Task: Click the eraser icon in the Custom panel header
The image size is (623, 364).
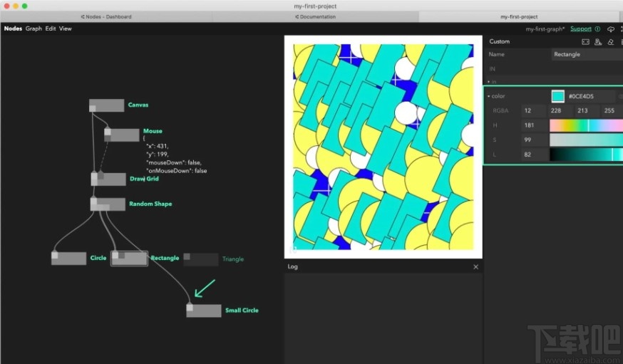Action: [611, 42]
